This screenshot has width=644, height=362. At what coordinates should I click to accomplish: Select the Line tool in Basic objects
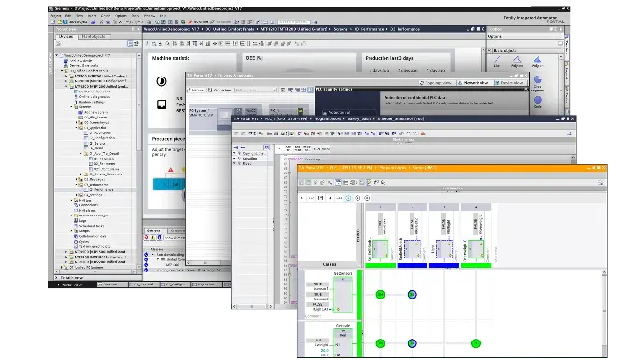click(x=497, y=62)
